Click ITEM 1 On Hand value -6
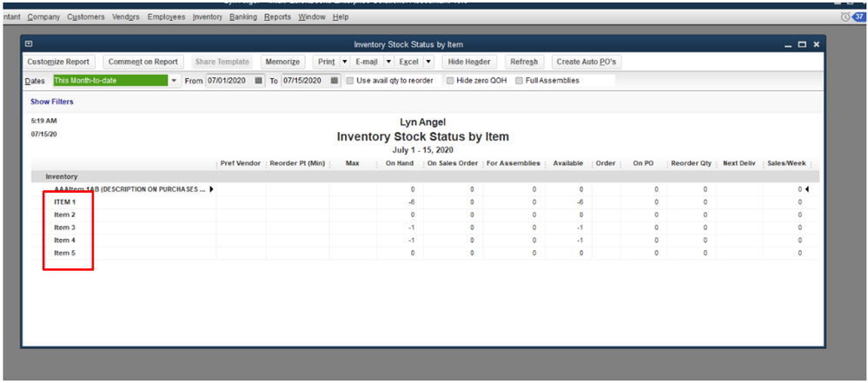Image resolution: width=868 pixels, height=383 pixels. pos(411,202)
